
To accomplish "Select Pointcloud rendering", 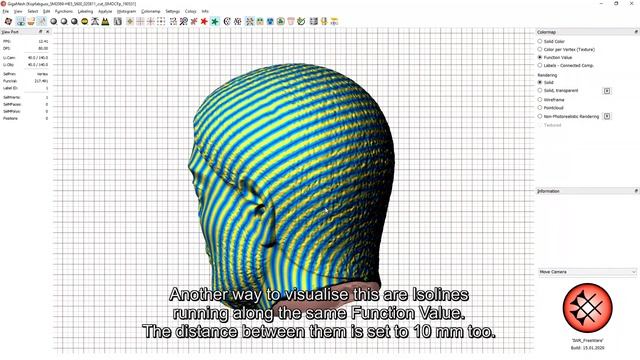I will 540,108.
